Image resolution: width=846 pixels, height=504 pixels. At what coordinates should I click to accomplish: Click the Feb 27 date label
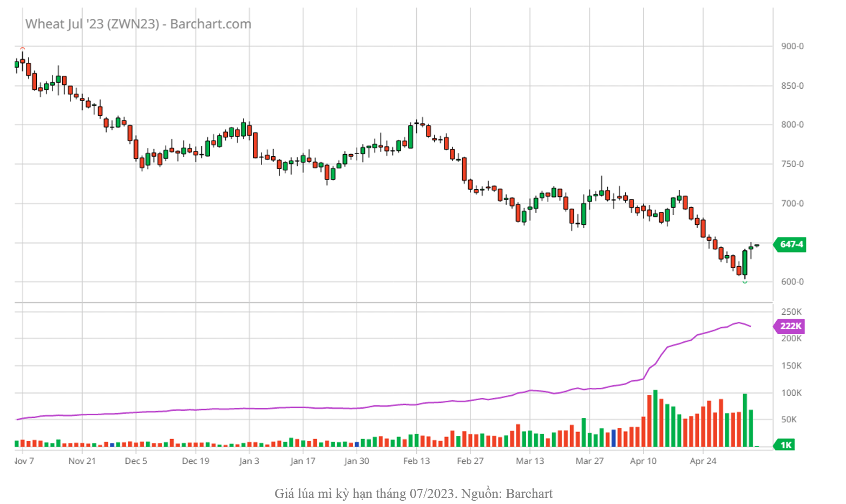click(470, 461)
